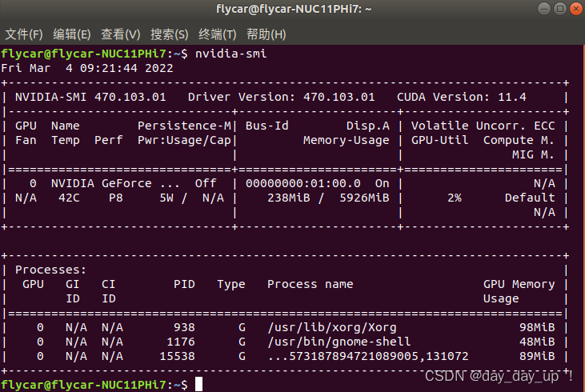This screenshot has height=392, width=585.
Task: Open the 帮助(H) menu
Action: click(266, 34)
